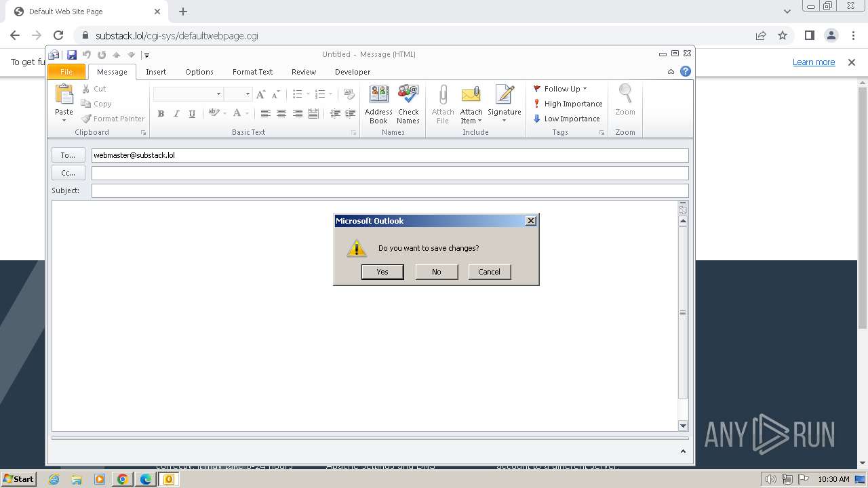Align text left
This screenshot has height=488, width=868.
[x=265, y=114]
